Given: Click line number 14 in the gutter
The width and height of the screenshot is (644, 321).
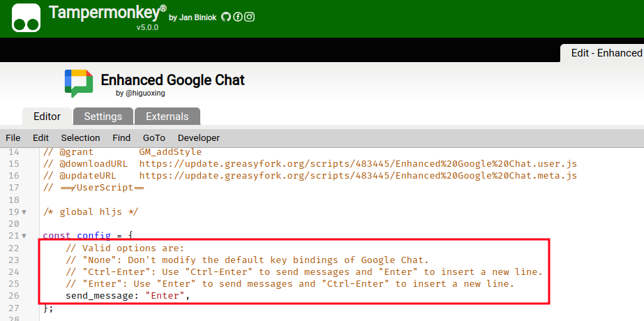Looking at the screenshot, I should click(x=14, y=152).
